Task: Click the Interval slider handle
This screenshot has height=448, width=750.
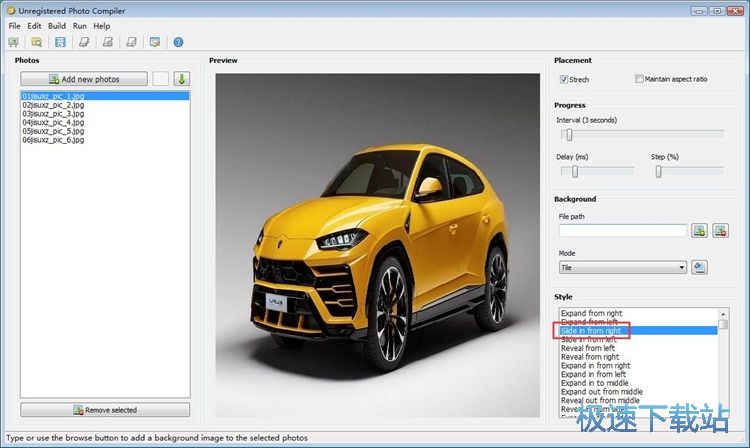Action: click(568, 134)
